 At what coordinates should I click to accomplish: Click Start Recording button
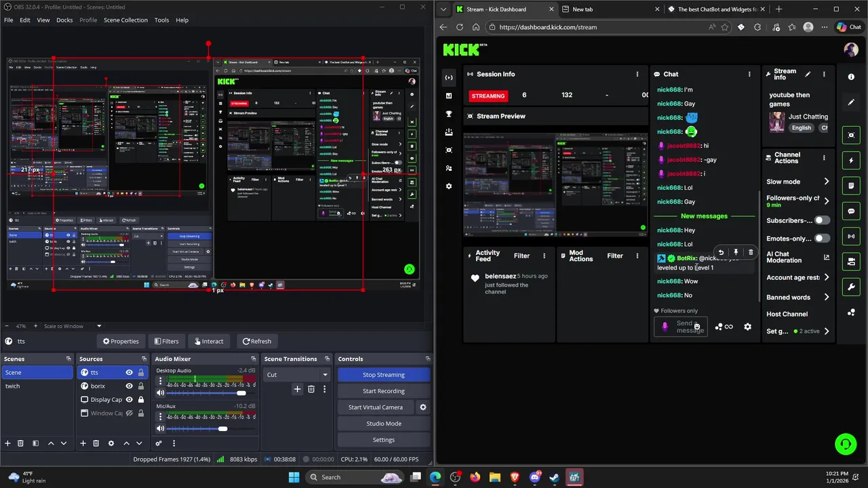384,391
